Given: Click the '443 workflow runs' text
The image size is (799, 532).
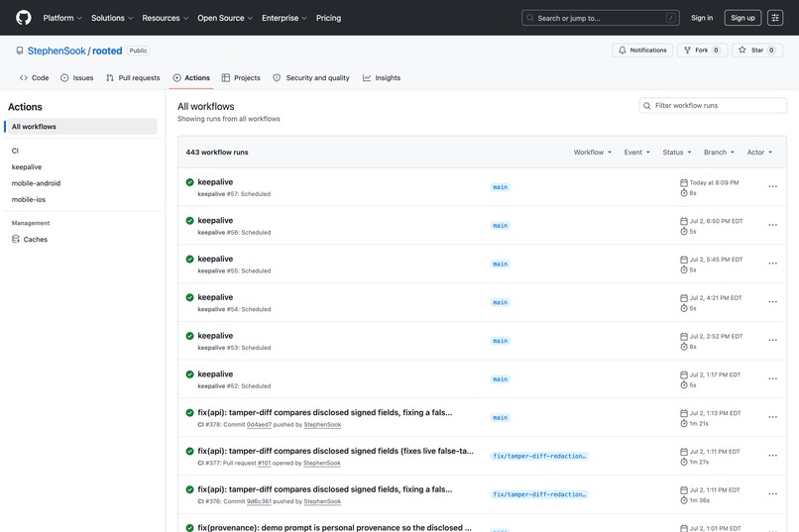Looking at the screenshot, I should point(217,153).
